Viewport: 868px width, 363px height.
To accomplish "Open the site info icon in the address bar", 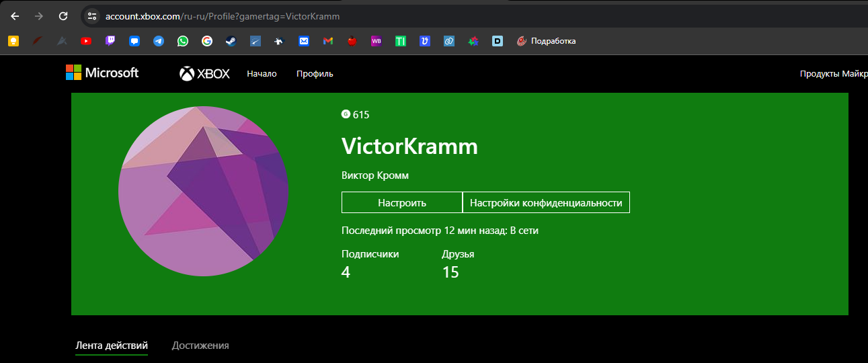I will (x=93, y=16).
